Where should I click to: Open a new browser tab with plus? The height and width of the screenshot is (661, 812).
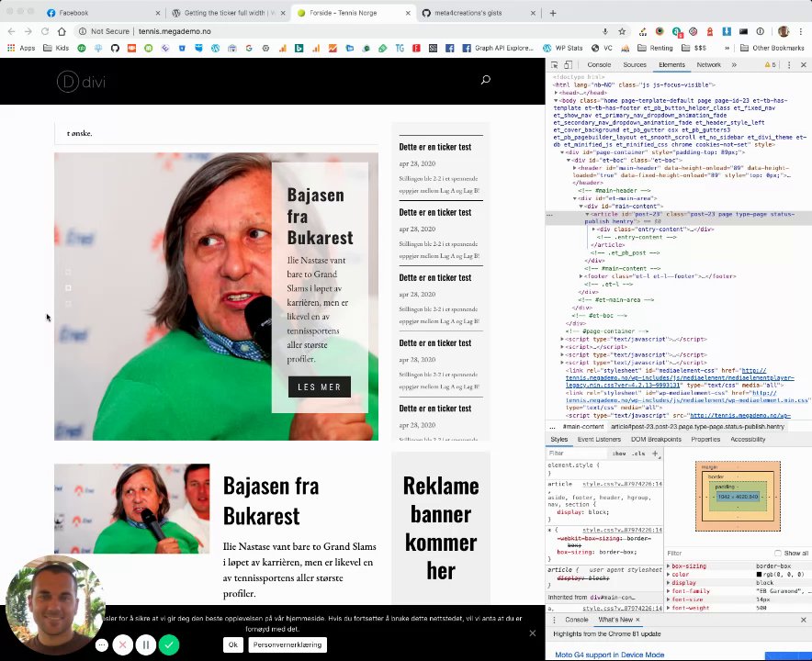tap(553, 13)
